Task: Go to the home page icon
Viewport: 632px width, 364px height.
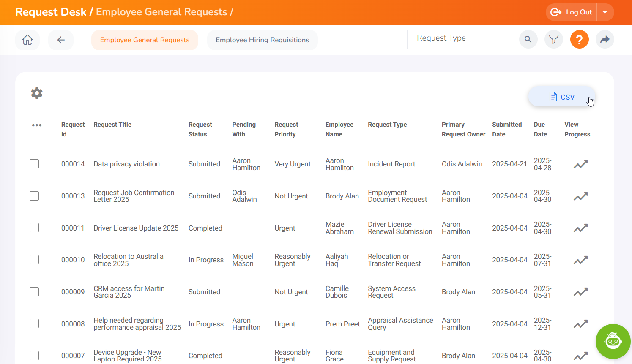Action: tap(27, 40)
